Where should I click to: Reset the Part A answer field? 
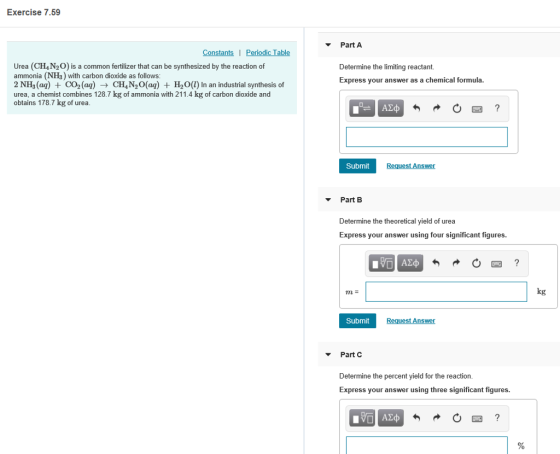(x=457, y=108)
